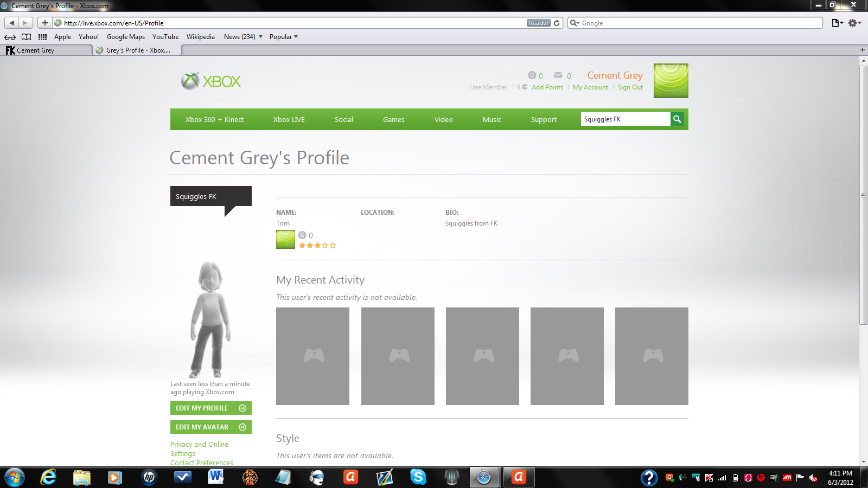This screenshot has height=488, width=868.
Task: Open the Reading List glasses icon
Action: [10, 37]
